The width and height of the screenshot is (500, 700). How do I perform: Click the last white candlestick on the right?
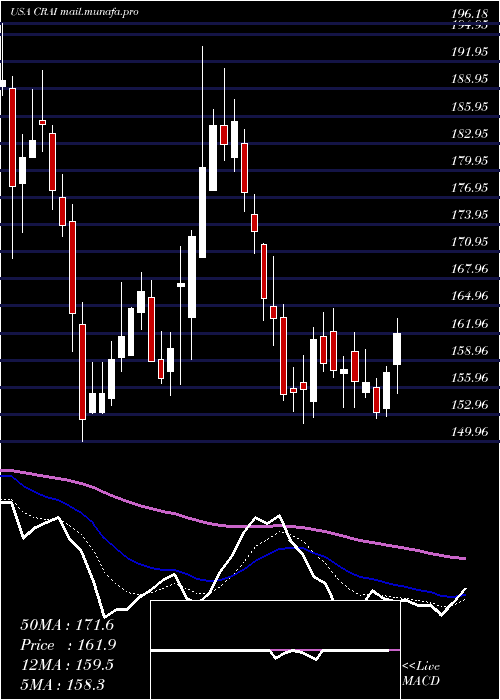397,349
